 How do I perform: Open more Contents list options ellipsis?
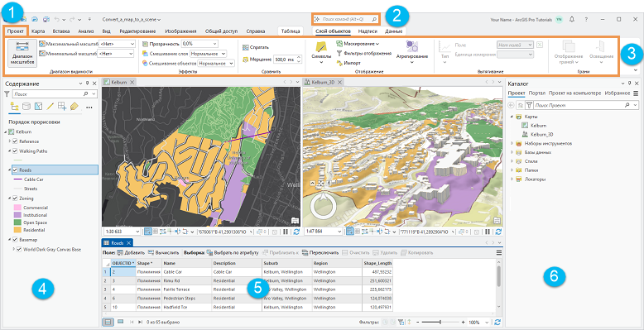[x=89, y=107]
